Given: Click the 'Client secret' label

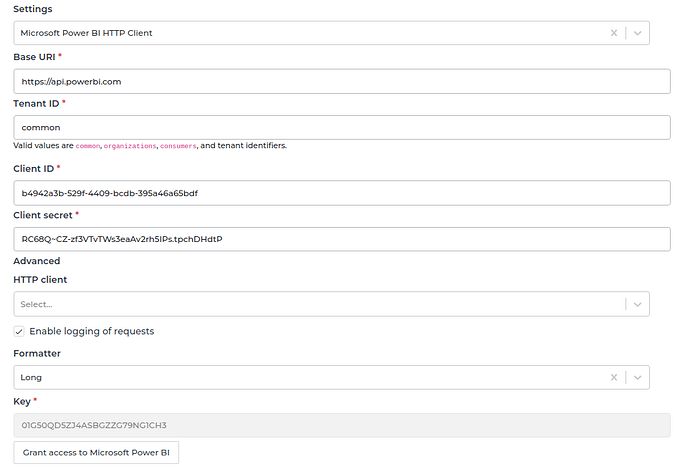Looking at the screenshot, I should [43, 215].
